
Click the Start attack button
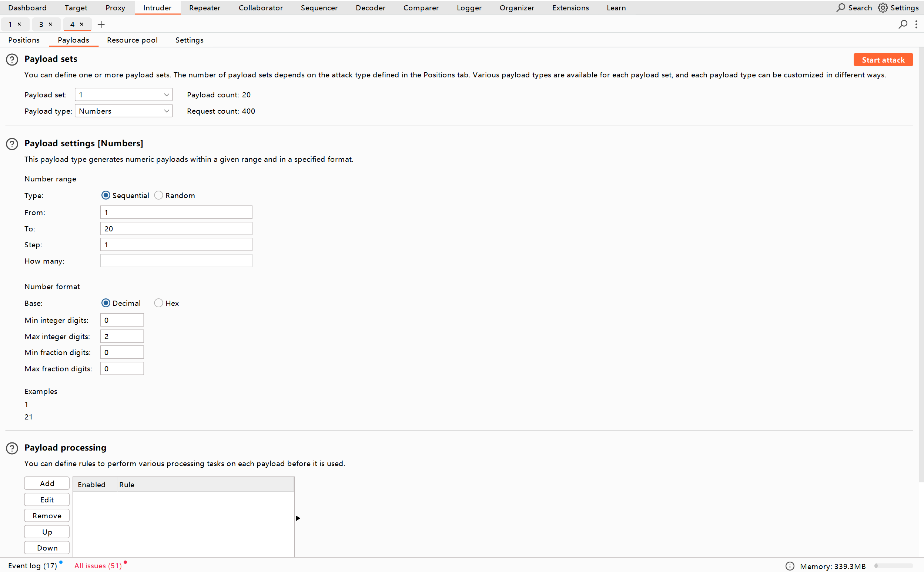(883, 60)
